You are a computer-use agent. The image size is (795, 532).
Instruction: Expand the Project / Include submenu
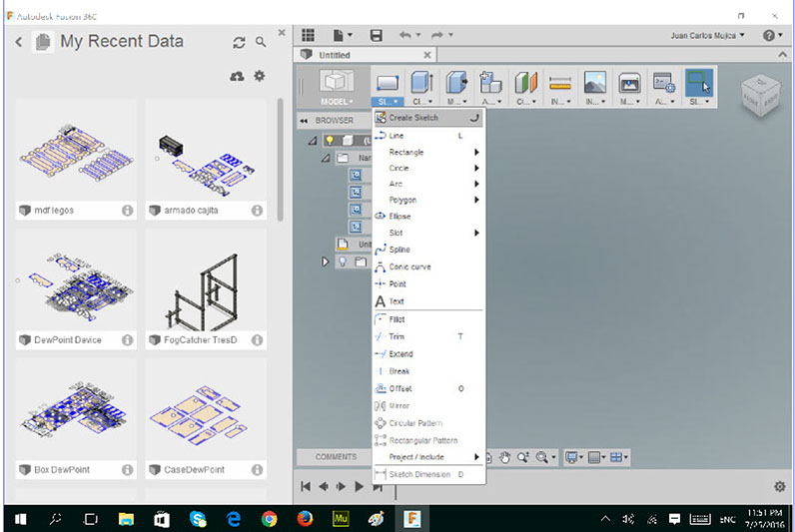pos(428,457)
